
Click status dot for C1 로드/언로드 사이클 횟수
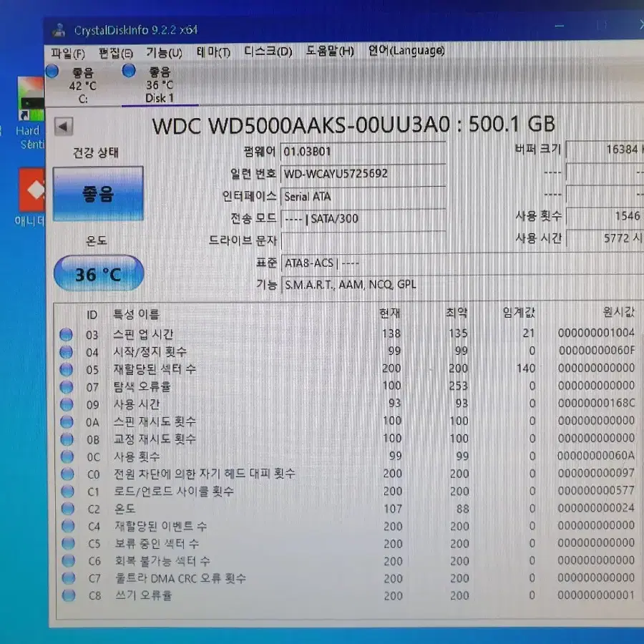(x=67, y=492)
